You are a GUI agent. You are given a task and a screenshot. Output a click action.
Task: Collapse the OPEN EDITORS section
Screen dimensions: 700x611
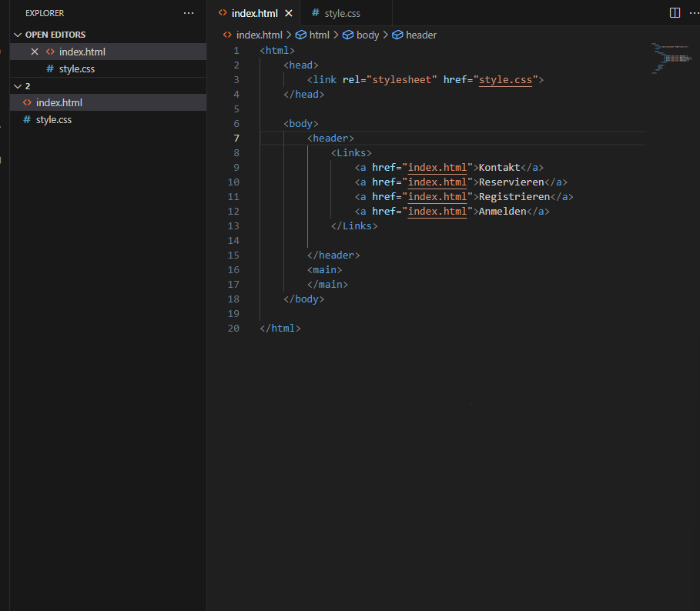(18, 34)
